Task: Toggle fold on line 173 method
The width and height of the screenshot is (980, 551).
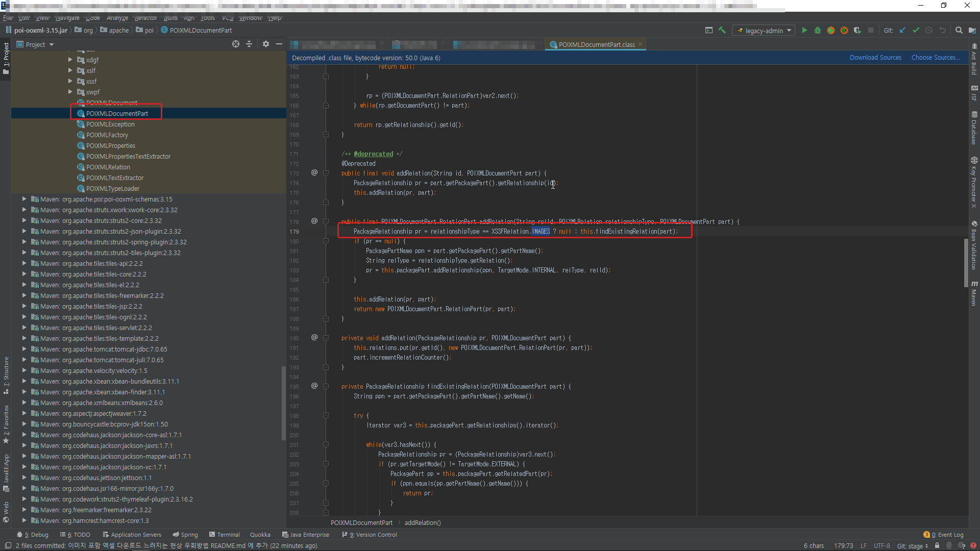Action: (x=326, y=173)
